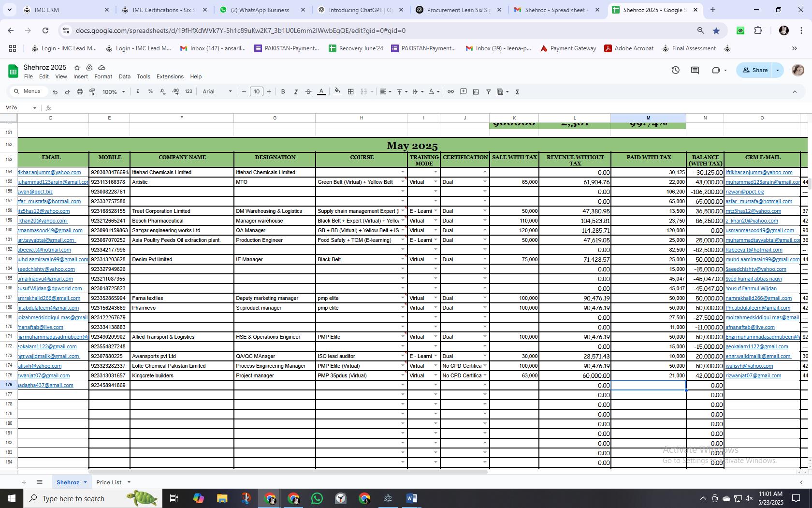812x508 pixels.
Task: Format as currency with pound icon
Action: point(138,91)
